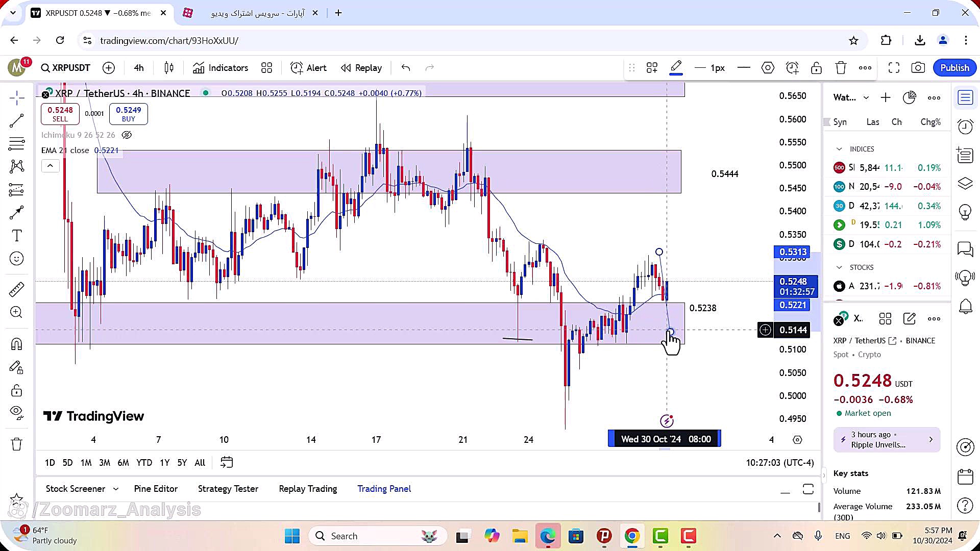Open the pattern drawing tools
The width and height of the screenshot is (980, 551).
pos(17,166)
